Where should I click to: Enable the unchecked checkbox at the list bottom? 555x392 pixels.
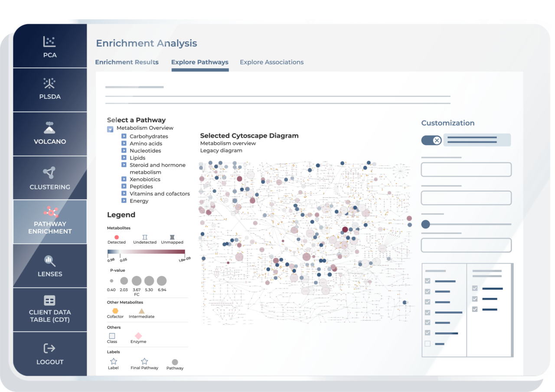click(x=428, y=343)
